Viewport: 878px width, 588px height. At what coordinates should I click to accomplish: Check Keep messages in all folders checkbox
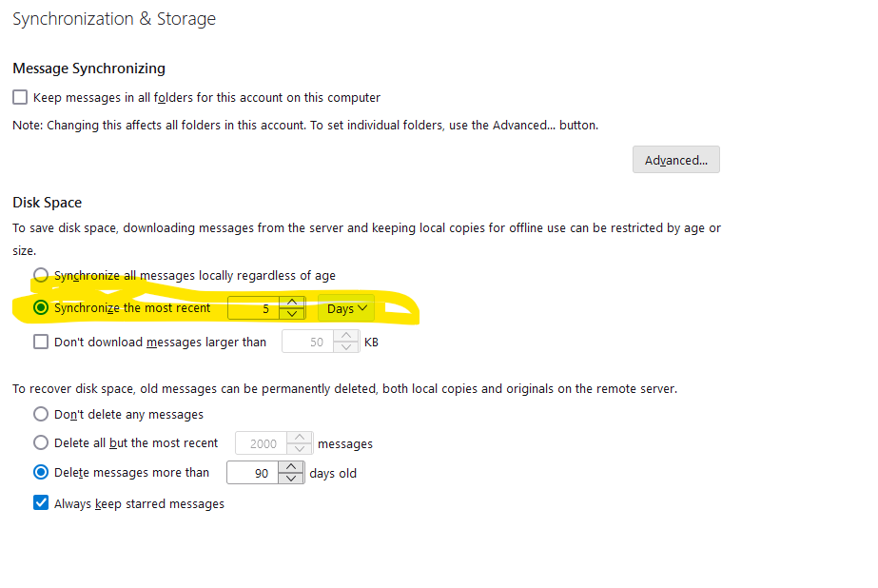(x=20, y=97)
